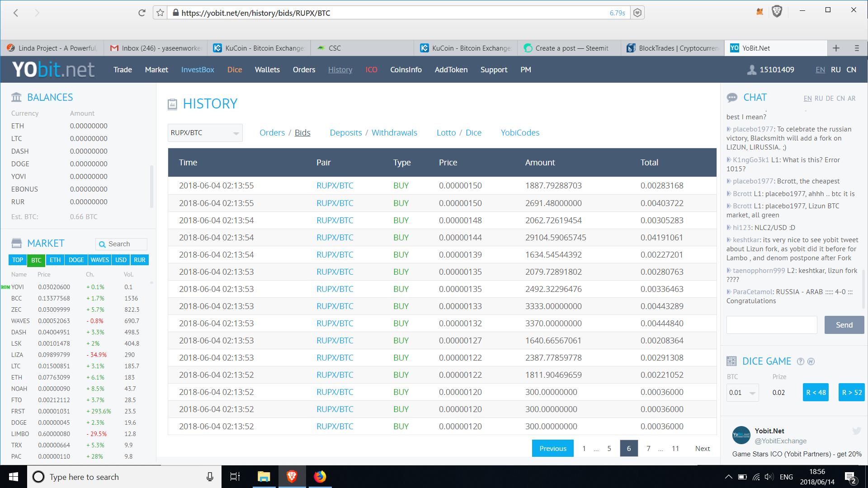
Task: Roll dice with R > 52 button
Action: (x=852, y=392)
